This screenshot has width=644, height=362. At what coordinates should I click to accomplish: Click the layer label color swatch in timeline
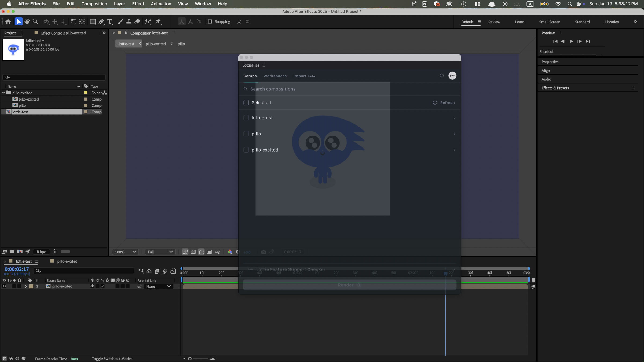[31, 286]
